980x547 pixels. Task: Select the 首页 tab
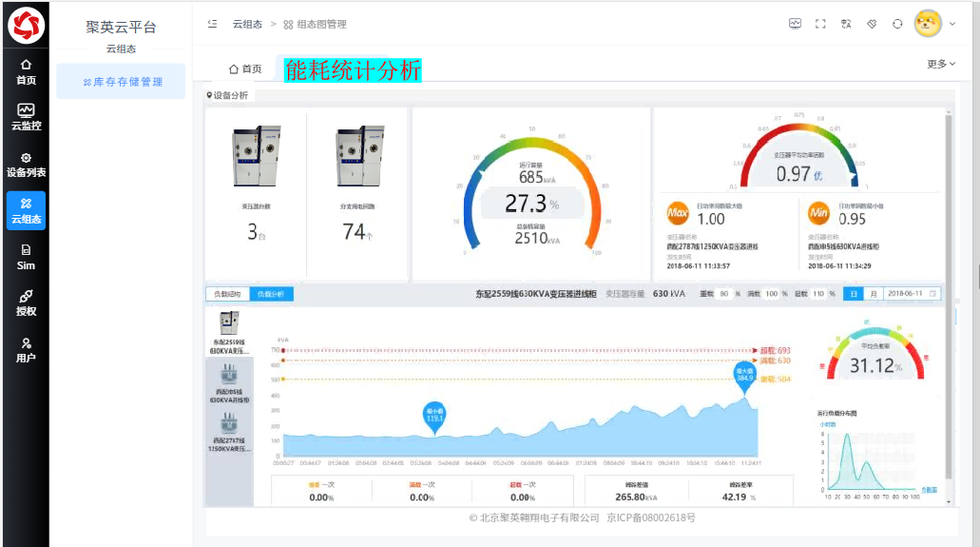pyautogui.click(x=245, y=68)
